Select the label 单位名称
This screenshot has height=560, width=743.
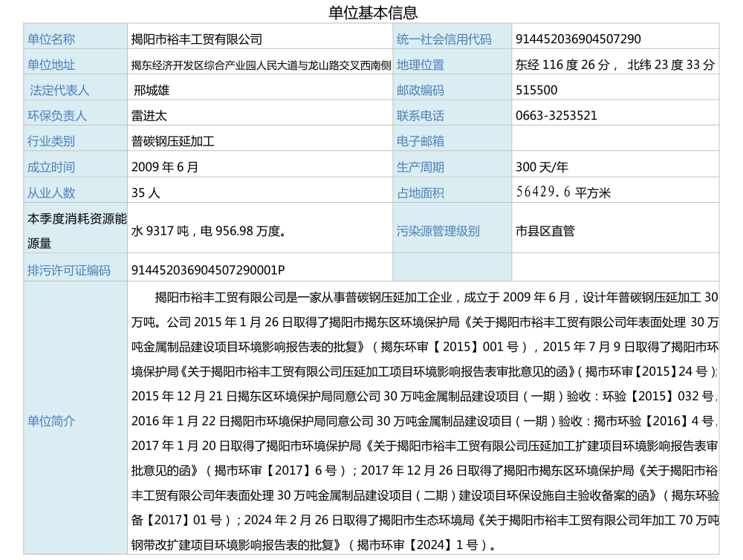point(51,39)
